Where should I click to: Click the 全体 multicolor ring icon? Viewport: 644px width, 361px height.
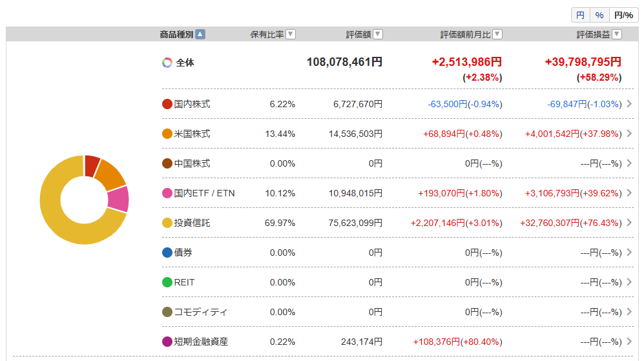(x=167, y=63)
